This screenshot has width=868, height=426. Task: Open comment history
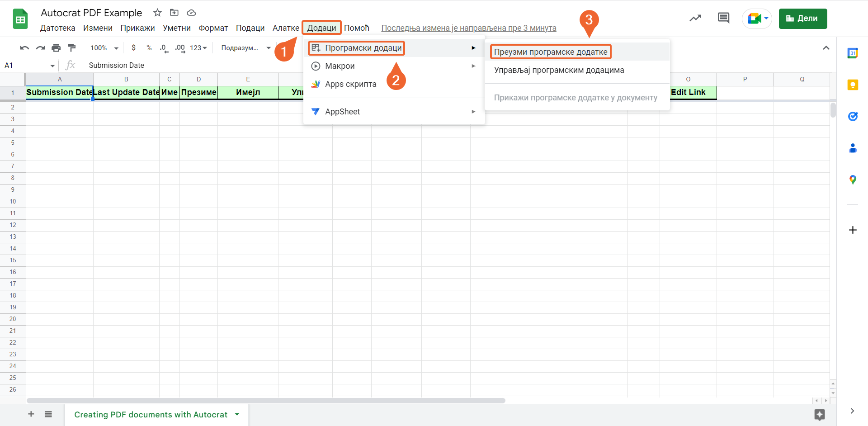[x=723, y=19]
